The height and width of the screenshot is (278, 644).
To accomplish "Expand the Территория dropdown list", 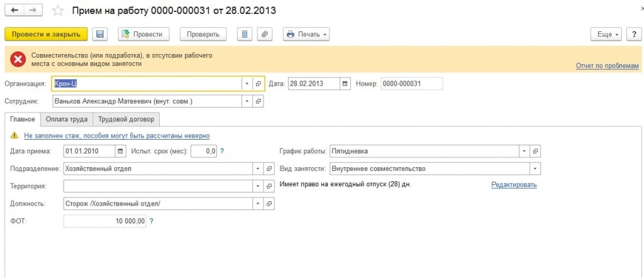I will (258, 186).
